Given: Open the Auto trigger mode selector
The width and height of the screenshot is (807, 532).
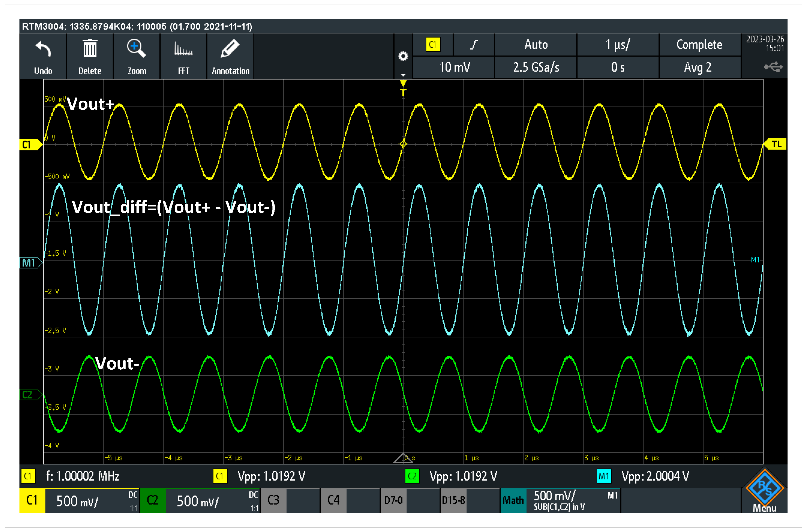Looking at the screenshot, I should coord(536,45).
